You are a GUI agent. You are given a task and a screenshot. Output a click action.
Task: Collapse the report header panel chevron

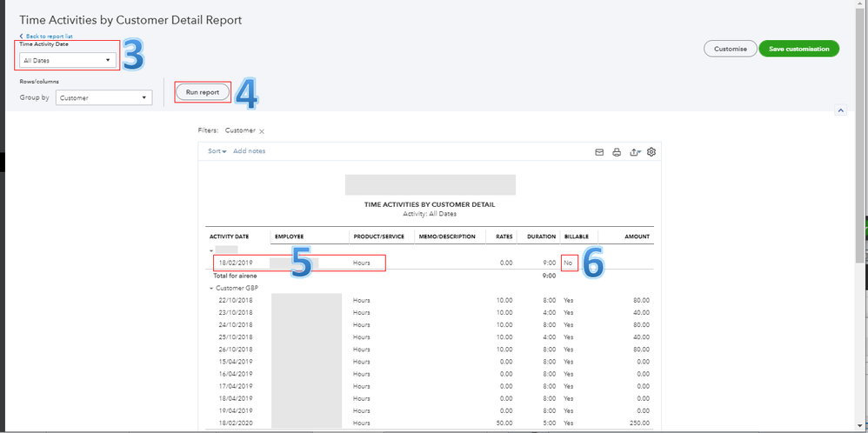pyautogui.click(x=841, y=110)
